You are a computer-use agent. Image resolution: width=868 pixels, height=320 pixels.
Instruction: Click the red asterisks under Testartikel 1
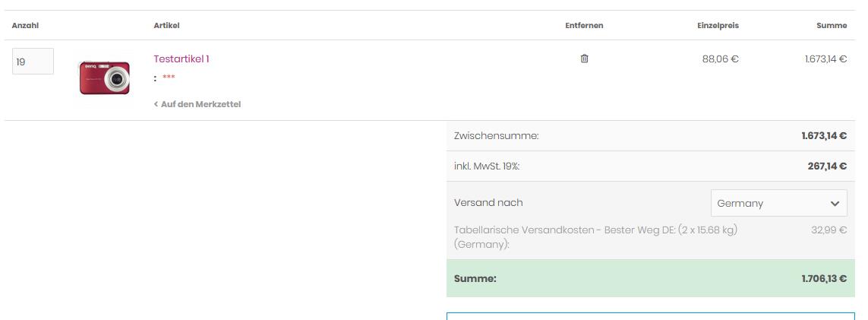click(x=169, y=78)
